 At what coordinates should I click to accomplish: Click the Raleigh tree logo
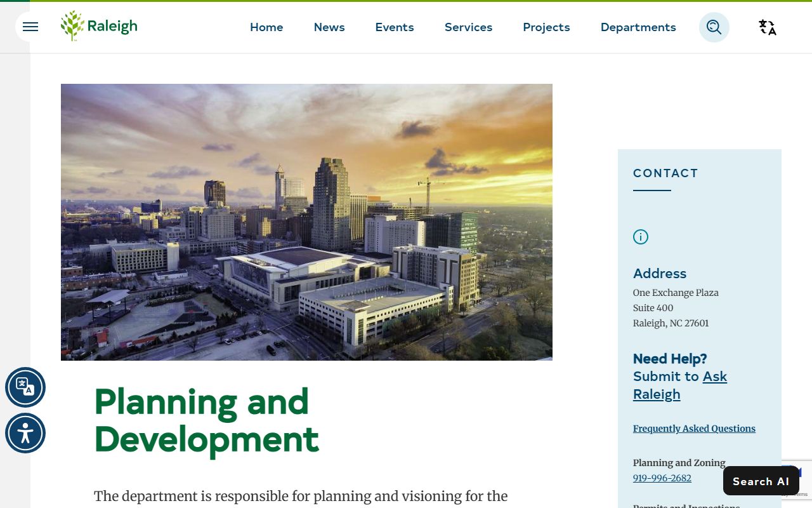tap(99, 26)
